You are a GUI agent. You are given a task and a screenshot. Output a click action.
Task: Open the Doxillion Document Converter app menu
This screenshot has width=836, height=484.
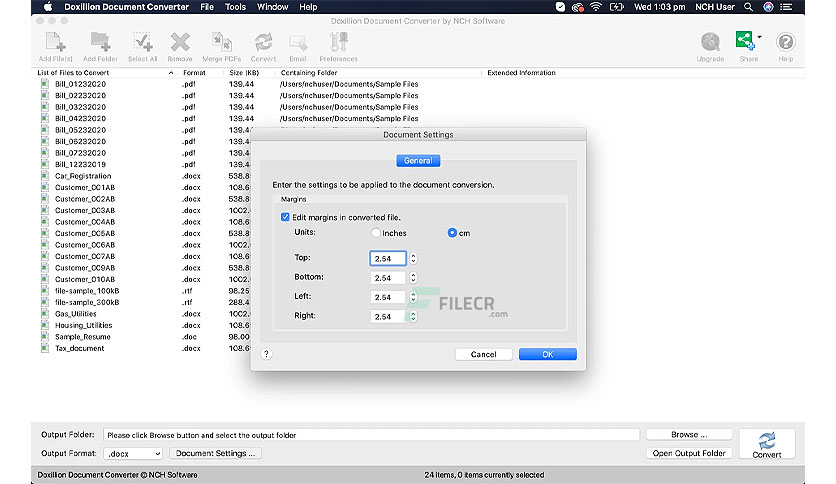(x=126, y=7)
